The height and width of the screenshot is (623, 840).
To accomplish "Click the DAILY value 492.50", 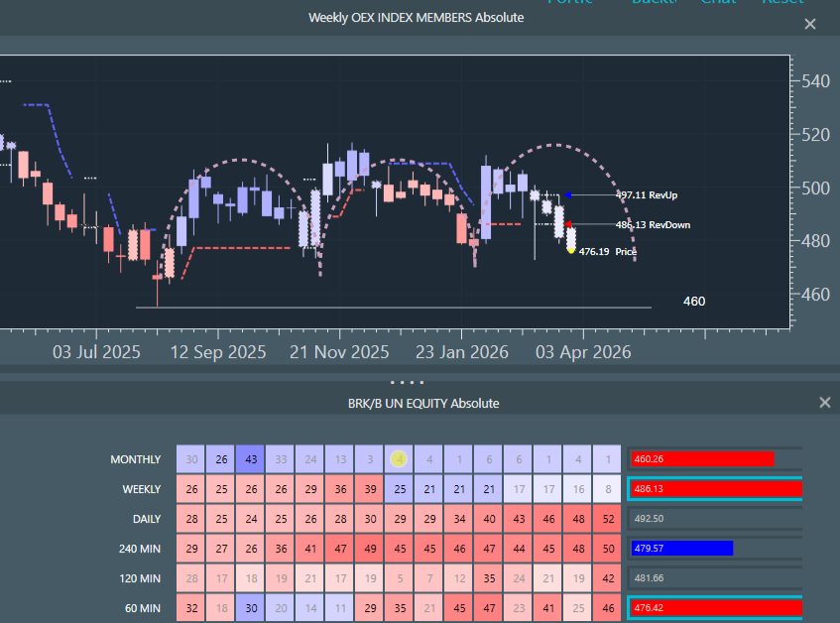I will pos(649,519).
